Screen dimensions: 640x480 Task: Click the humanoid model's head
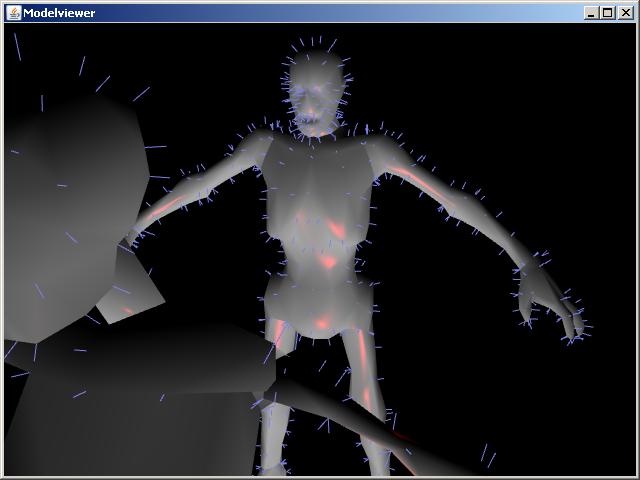click(x=316, y=93)
